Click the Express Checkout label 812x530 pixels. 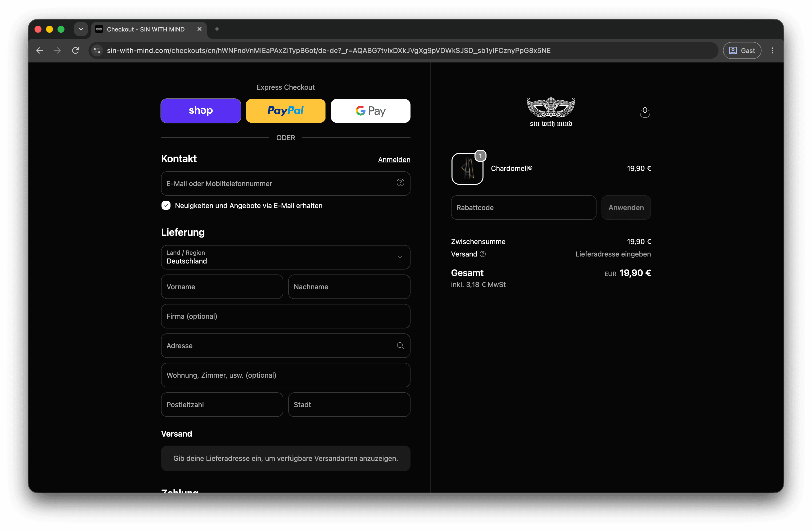coord(285,87)
